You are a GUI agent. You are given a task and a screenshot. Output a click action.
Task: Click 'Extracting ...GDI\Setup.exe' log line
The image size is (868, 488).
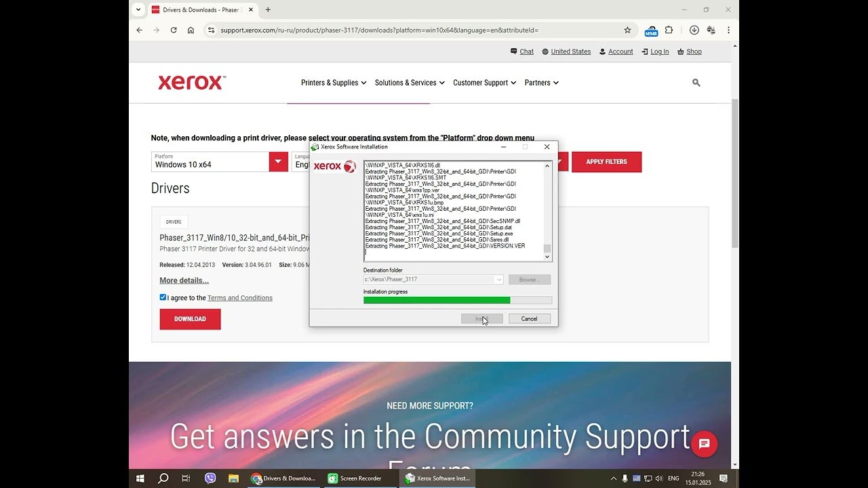click(439, 234)
